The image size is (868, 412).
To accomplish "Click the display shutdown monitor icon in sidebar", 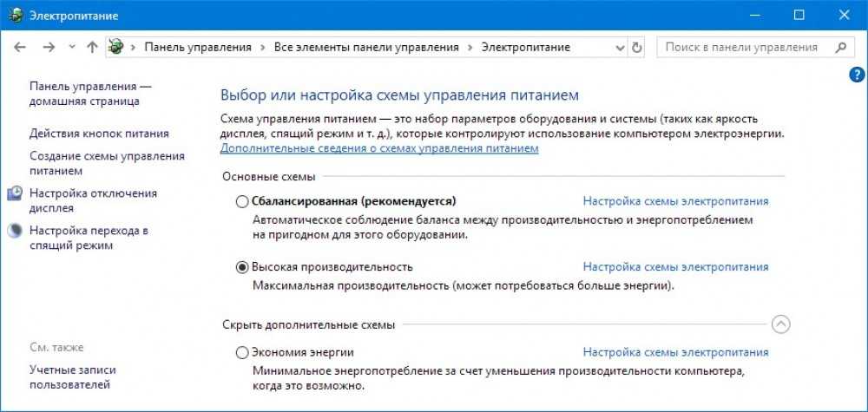I will tap(15, 193).
